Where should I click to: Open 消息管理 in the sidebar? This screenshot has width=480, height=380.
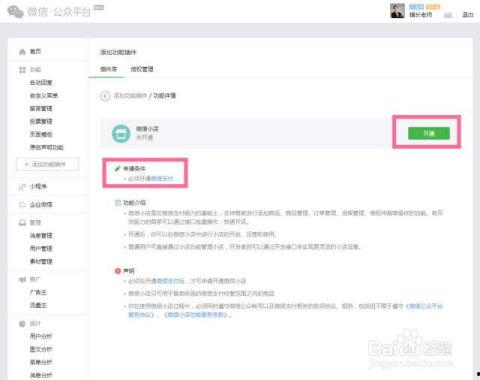(x=41, y=236)
